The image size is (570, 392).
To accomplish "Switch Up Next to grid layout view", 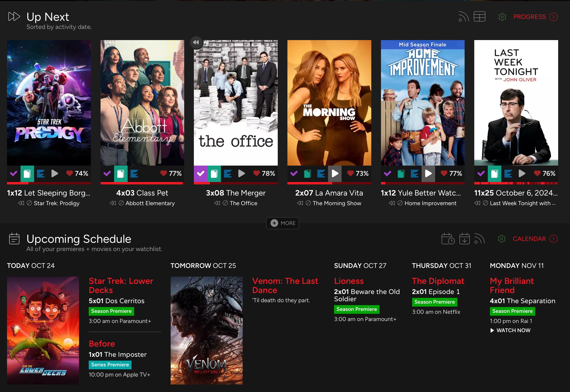I will (x=479, y=17).
